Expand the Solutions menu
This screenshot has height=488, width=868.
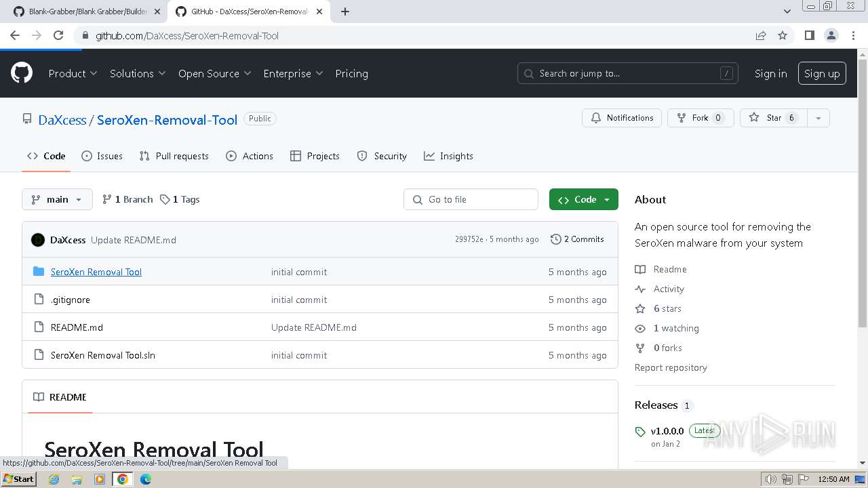(x=138, y=73)
